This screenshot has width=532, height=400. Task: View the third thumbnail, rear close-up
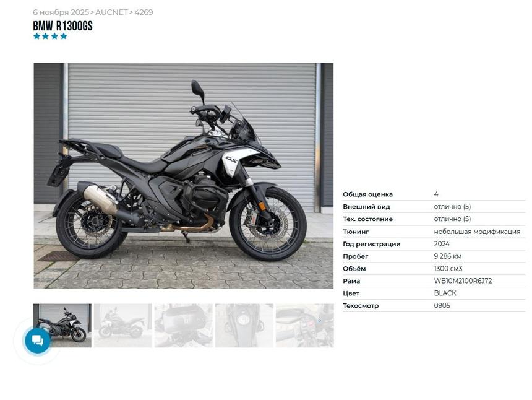click(x=184, y=325)
